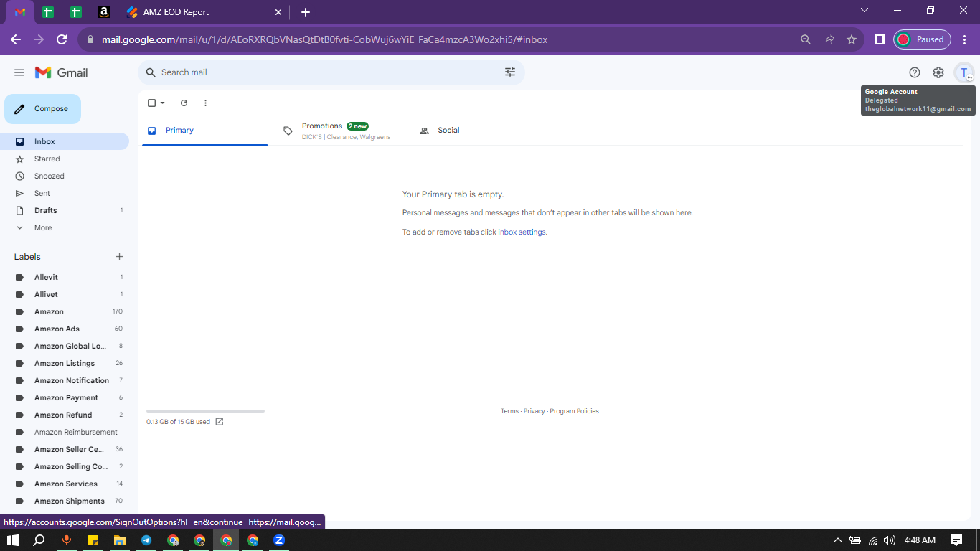Tick the select-all messages checkbox
The height and width of the screenshot is (551, 980).
tap(151, 103)
